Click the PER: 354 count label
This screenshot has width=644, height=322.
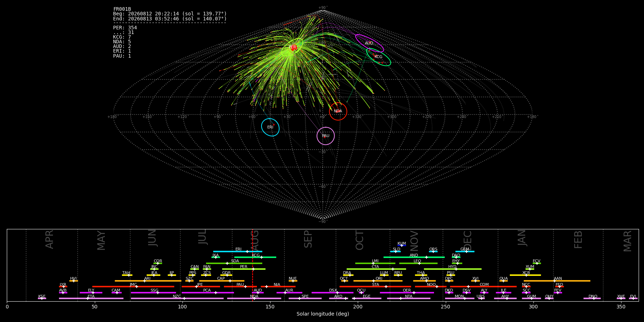(125, 28)
